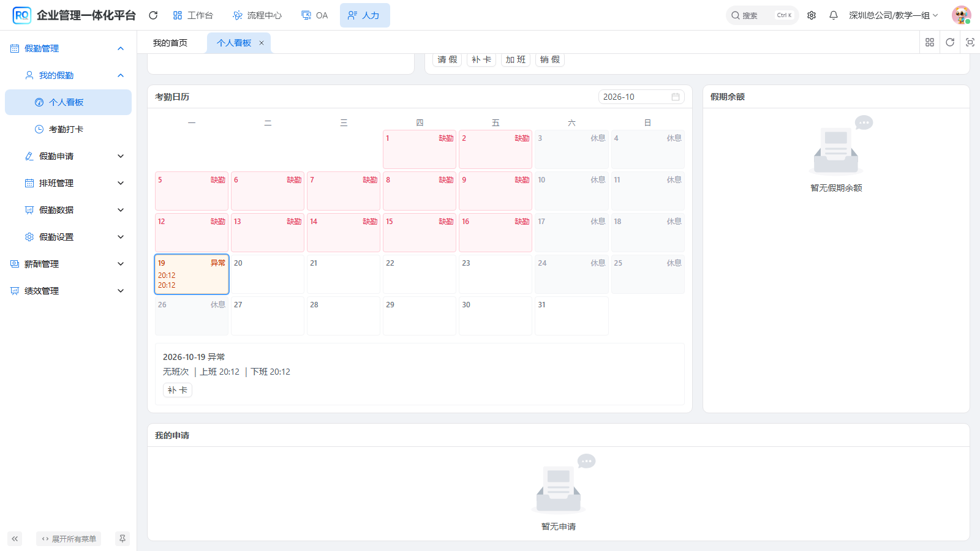This screenshot has width=980, height=551.
Task: Open OA in top navigation
Action: pyautogui.click(x=315, y=15)
